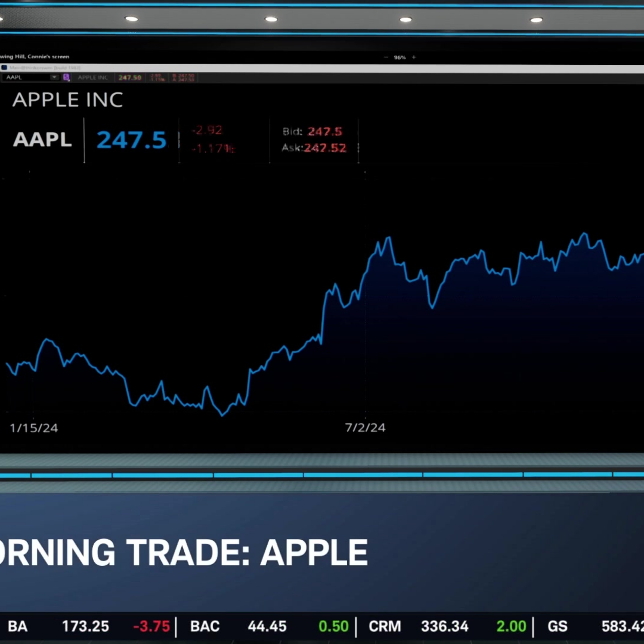Screen dimensions: 644x644
Task: Click the Ask 247.52 value
Action: (325, 148)
